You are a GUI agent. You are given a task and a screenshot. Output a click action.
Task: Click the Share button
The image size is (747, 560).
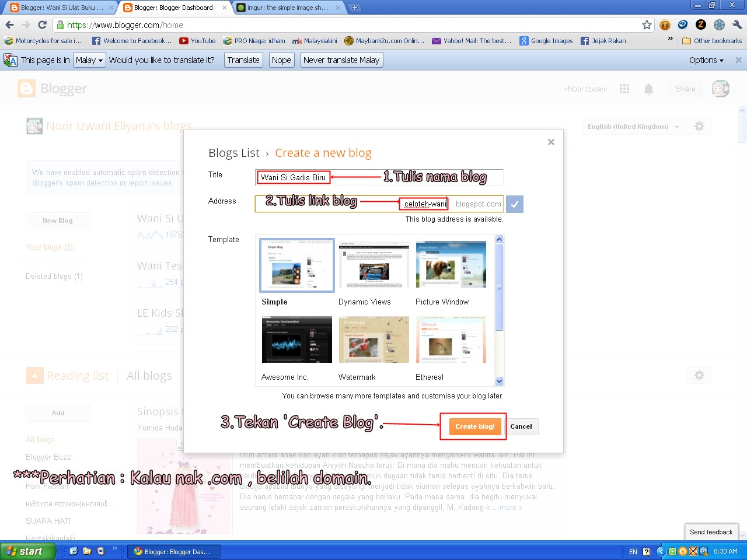pyautogui.click(x=686, y=89)
